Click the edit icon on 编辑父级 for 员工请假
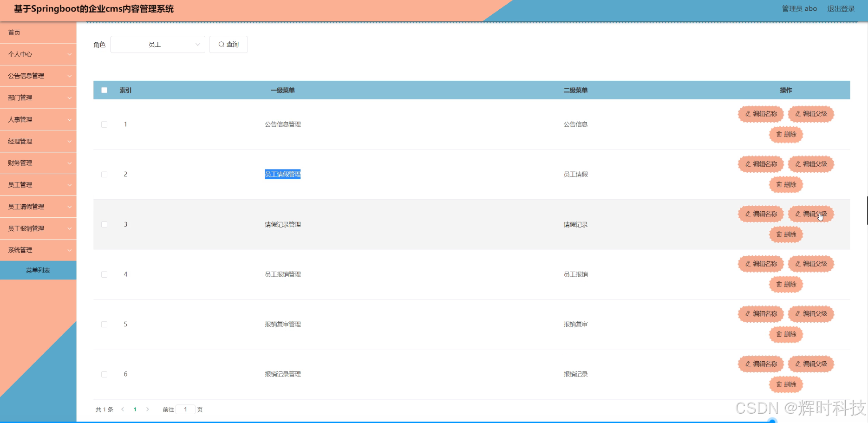The image size is (868, 423). [799, 164]
